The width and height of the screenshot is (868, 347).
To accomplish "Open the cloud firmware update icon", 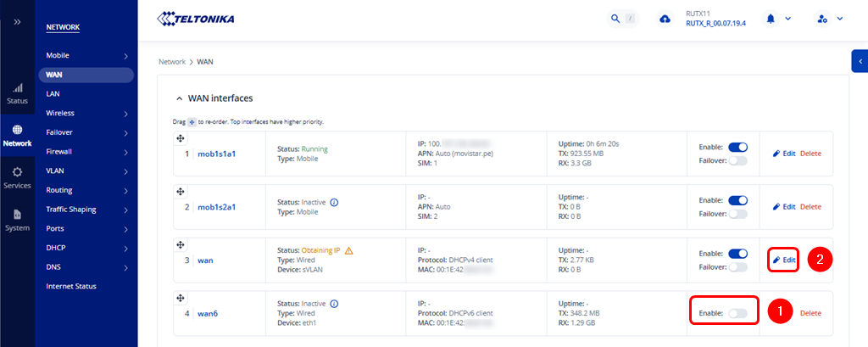I will tap(665, 19).
